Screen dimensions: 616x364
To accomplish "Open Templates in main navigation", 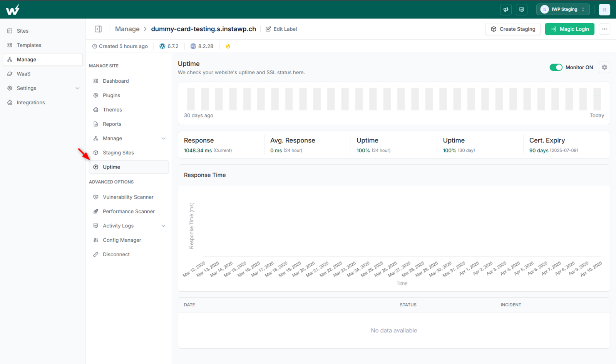I will [x=43, y=45].
